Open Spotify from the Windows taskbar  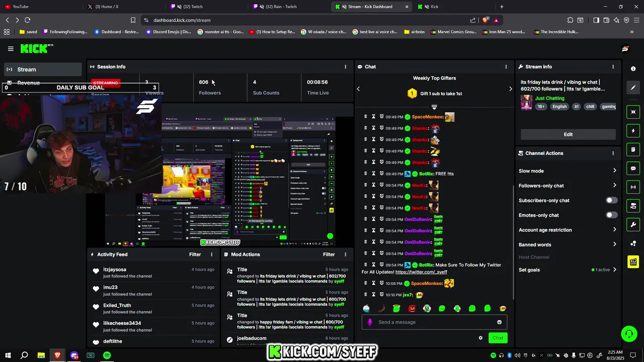(x=107, y=355)
